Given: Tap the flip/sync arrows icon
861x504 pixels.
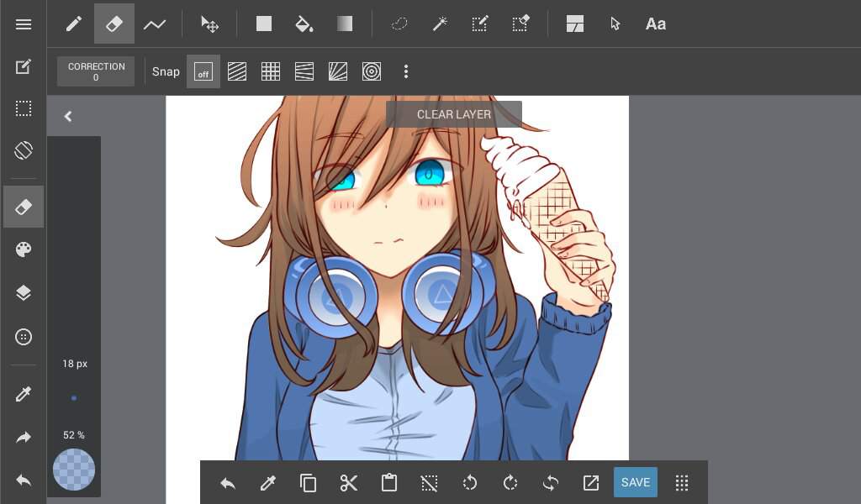Looking at the screenshot, I should point(551,483).
